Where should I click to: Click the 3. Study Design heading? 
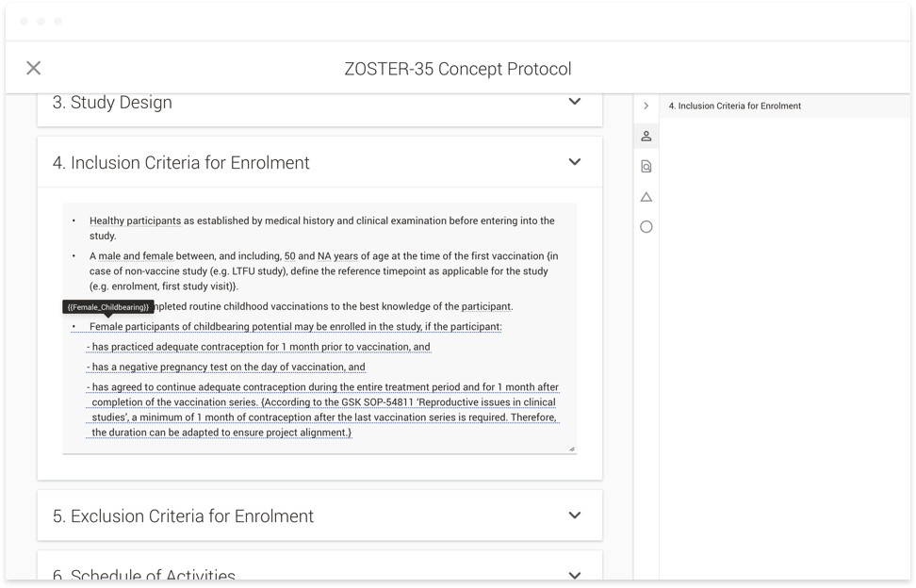(112, 102)
